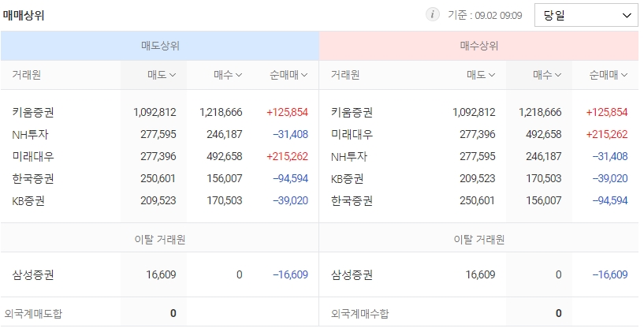Click 거래원 column header in 매수상위 table
This screenshot has width=644, height=332.
[x=345, y=75]
